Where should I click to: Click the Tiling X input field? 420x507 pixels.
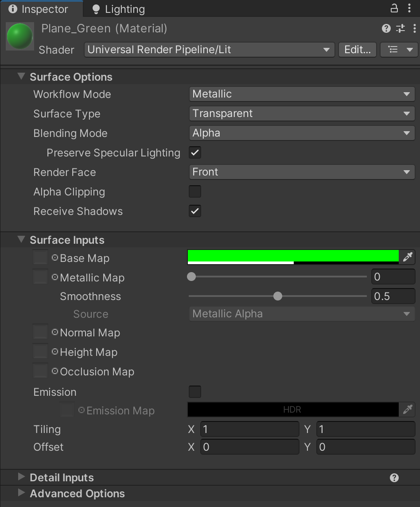click(249, 429)
